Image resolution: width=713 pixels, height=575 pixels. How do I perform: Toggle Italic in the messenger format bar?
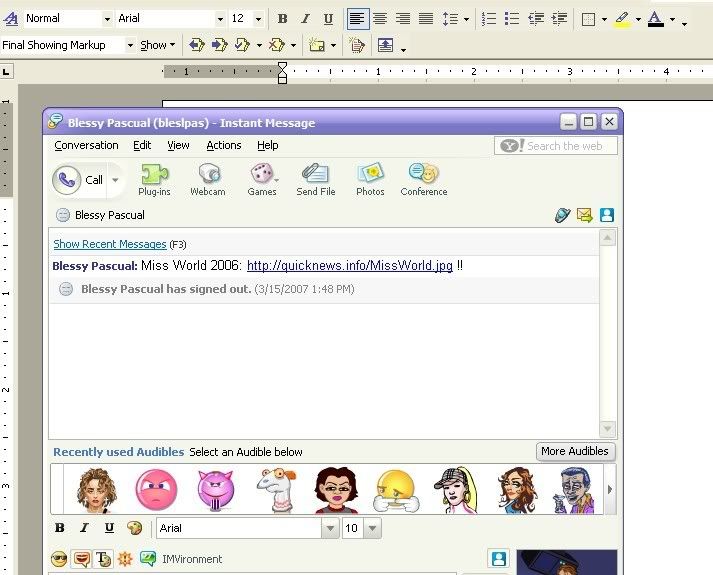pos(84,528)
